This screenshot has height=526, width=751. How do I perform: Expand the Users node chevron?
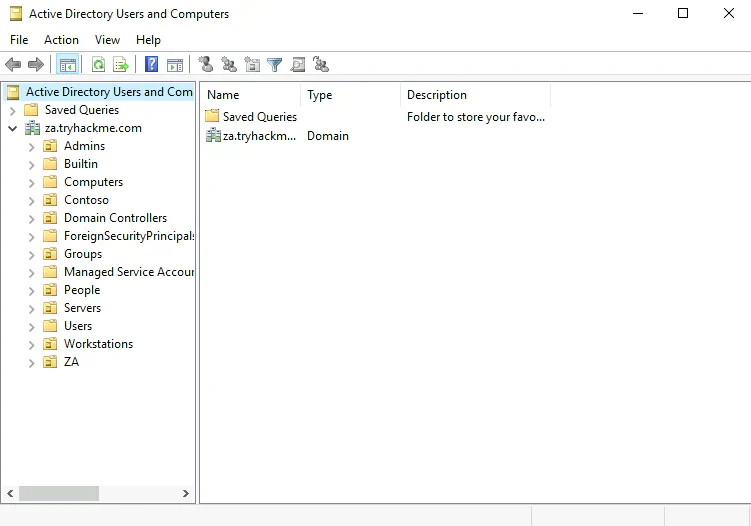32,327
